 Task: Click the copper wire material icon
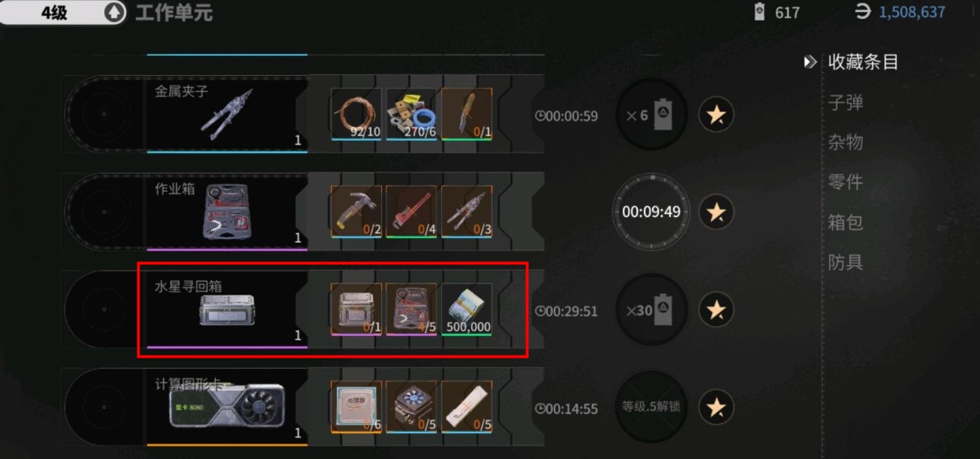(356, 114)
